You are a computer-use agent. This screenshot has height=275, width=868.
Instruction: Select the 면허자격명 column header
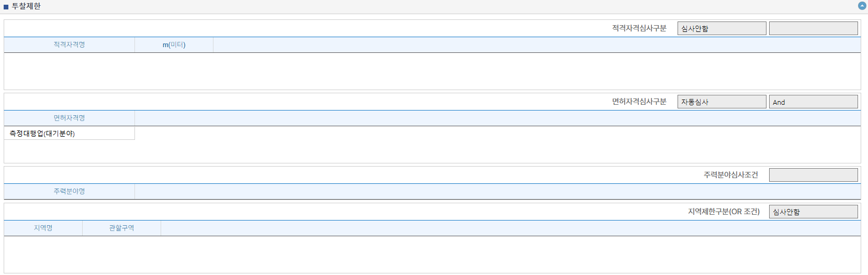69,118
